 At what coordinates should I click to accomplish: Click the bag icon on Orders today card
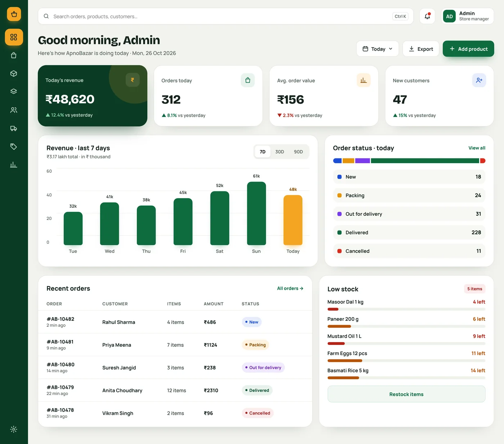click(x=248, y=80)
